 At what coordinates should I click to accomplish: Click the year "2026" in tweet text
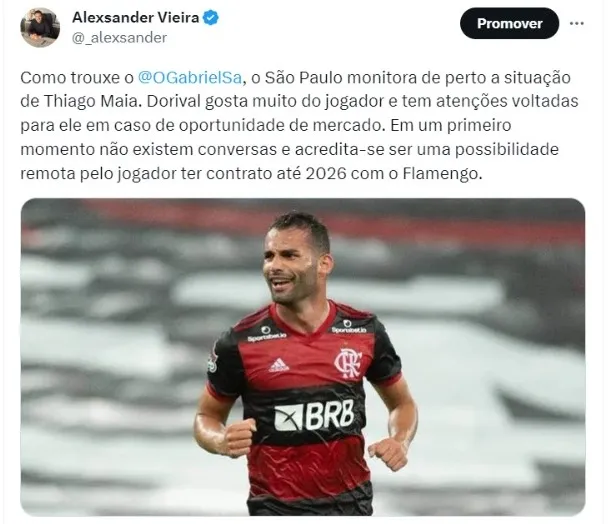click(326, 173)
